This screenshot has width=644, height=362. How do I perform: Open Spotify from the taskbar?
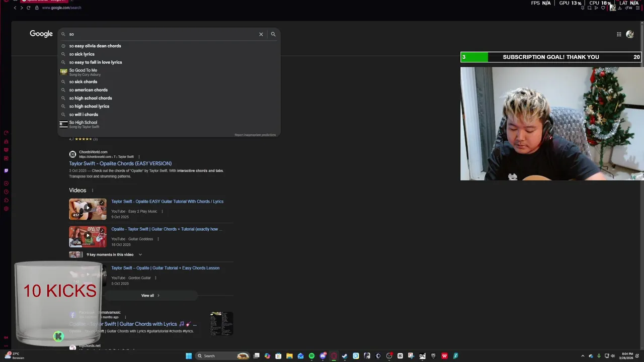point(311,356)
